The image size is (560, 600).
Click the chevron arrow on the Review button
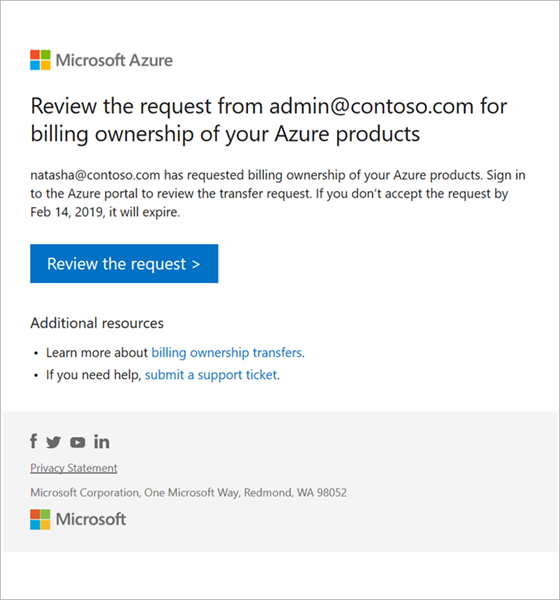[x=196, y=264]
